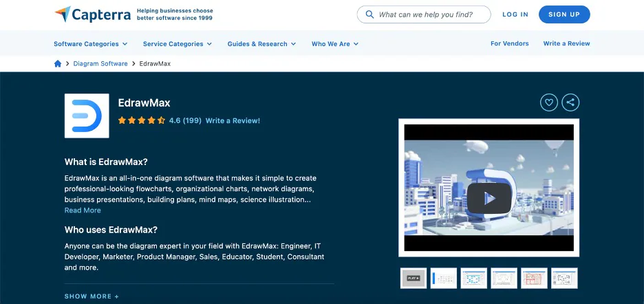Screen dimensions: 644x304
Task: Select the red floor plan thumbnail
Action: coord(534,278)
